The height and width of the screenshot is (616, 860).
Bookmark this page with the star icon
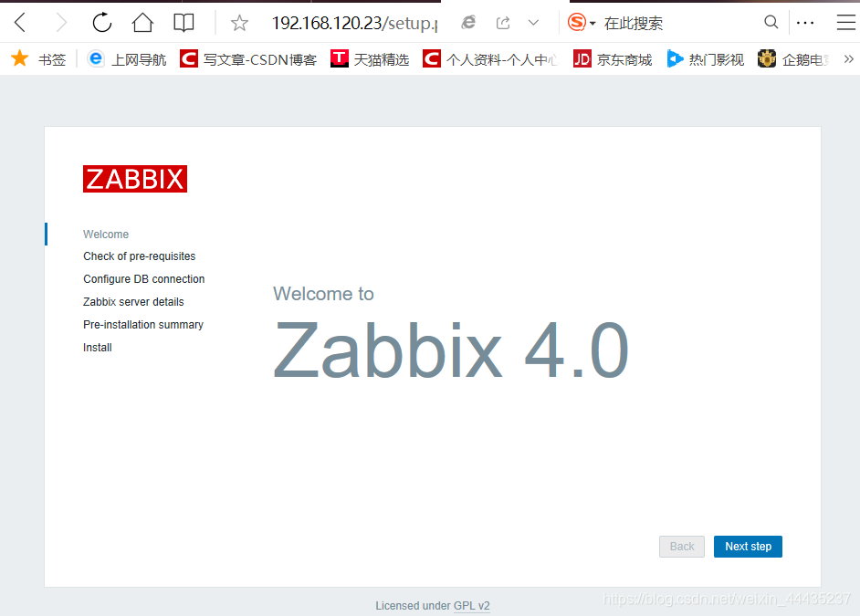pos(239,23)
